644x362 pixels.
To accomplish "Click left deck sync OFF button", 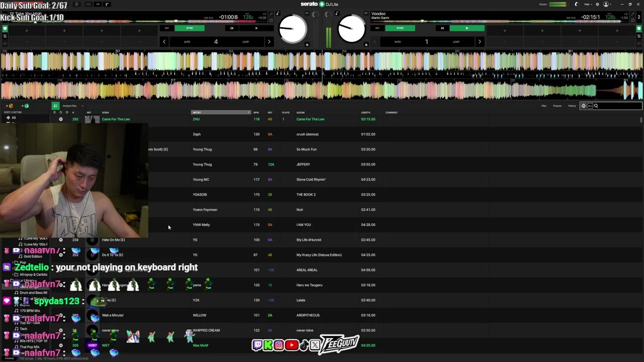I will coord(167,28).
